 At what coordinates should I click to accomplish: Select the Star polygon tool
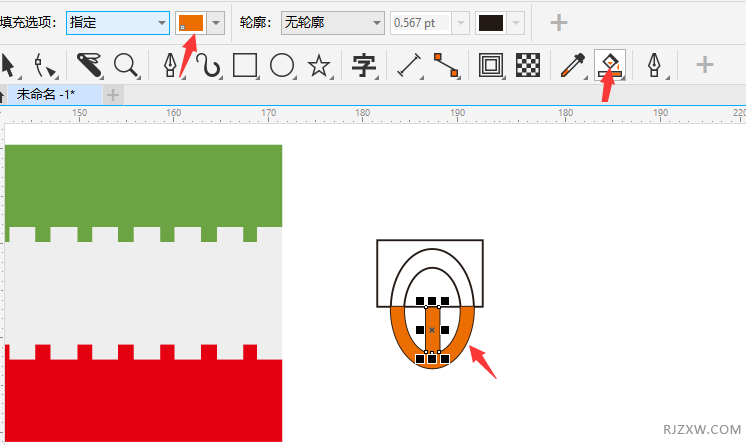319,65
